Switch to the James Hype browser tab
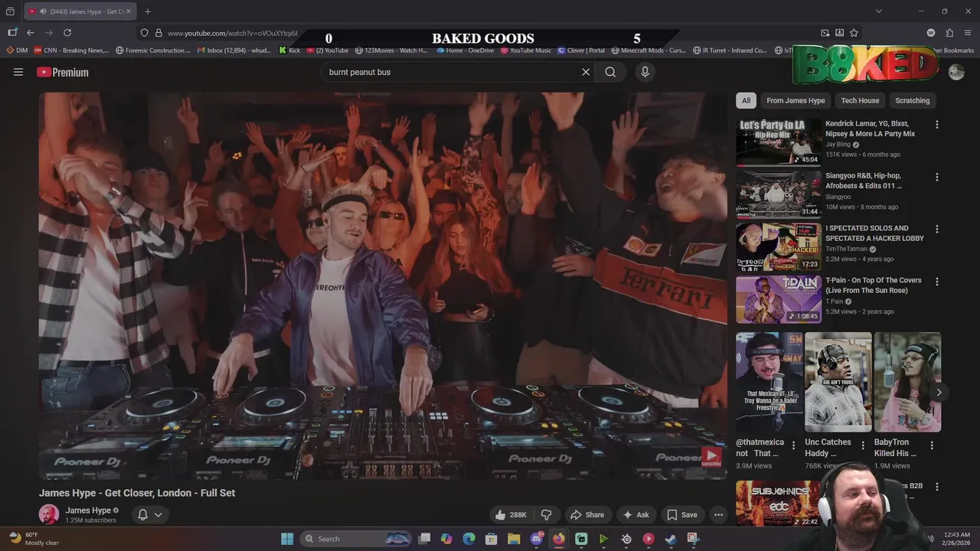Viewport: 980px width, 551px height. (80, 11)
